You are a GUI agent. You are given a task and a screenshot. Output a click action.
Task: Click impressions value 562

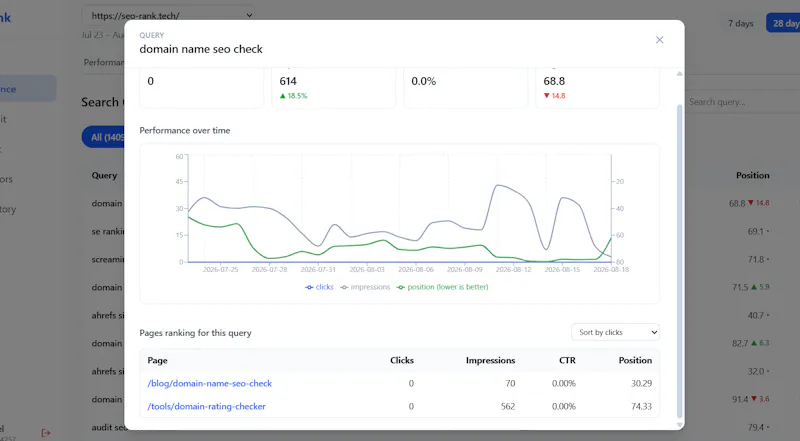(508, 406)
